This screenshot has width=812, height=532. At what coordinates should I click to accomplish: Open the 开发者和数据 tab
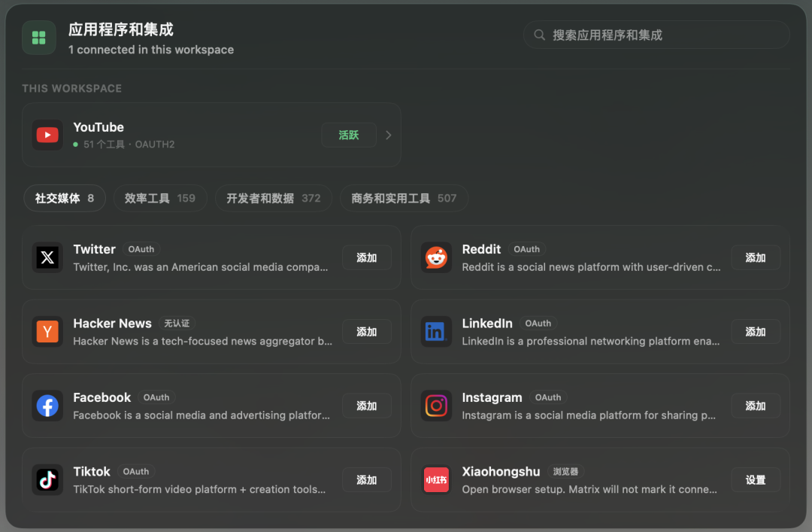tap(274, 198)
